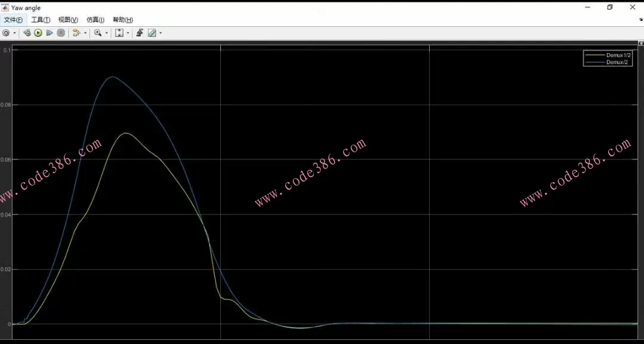The width and height of the screenshot is (644, 344).
Task: Click the maximize-axes icon at the plot's top right
Action: [x=640, y=43]
